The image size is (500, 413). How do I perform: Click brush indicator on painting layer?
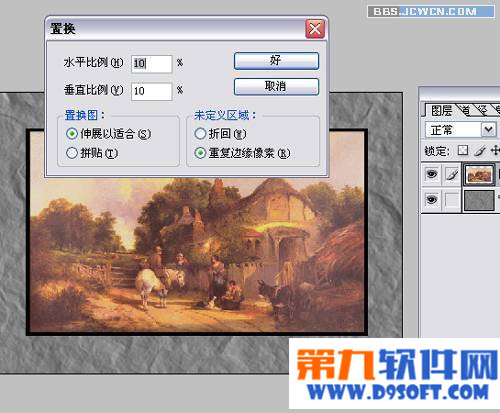pos(452,174)
